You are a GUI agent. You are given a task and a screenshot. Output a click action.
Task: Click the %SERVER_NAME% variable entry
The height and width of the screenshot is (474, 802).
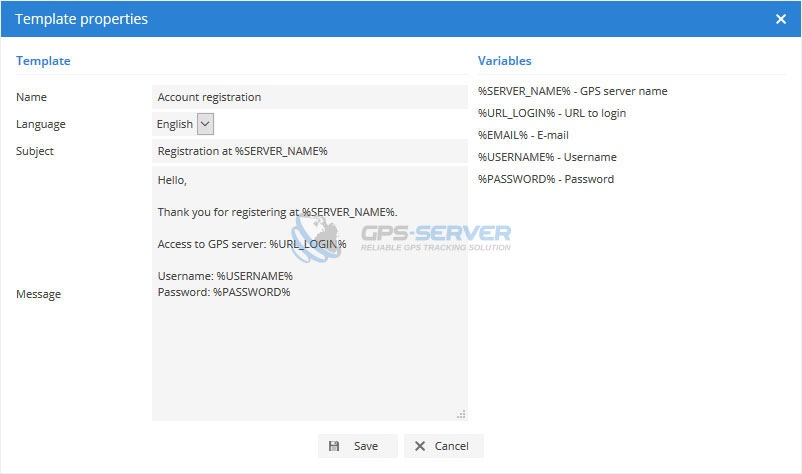(x=572, y=91)
